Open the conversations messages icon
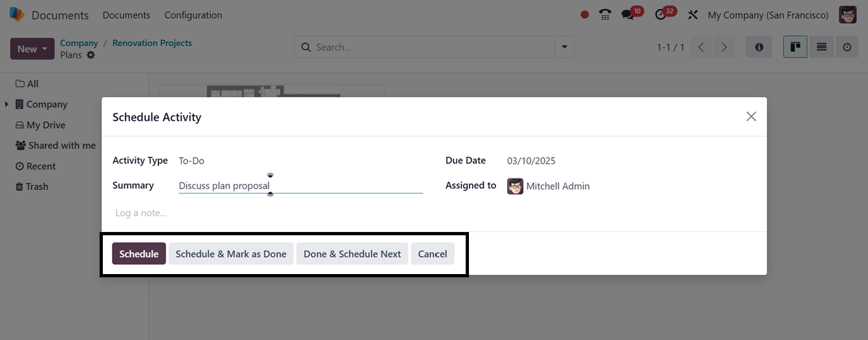This screenshot has width=868, height=340. coord(627,15)
